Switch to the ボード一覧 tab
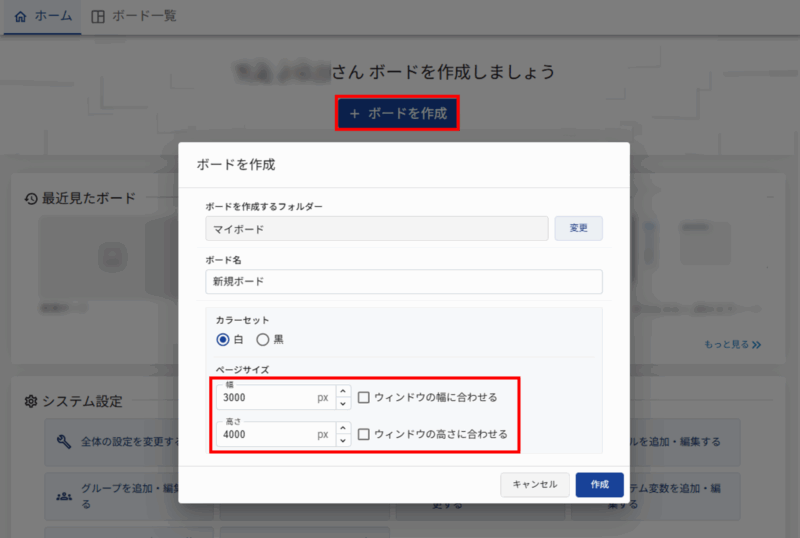This screenshot has width=800, height=538. (134, 16)
